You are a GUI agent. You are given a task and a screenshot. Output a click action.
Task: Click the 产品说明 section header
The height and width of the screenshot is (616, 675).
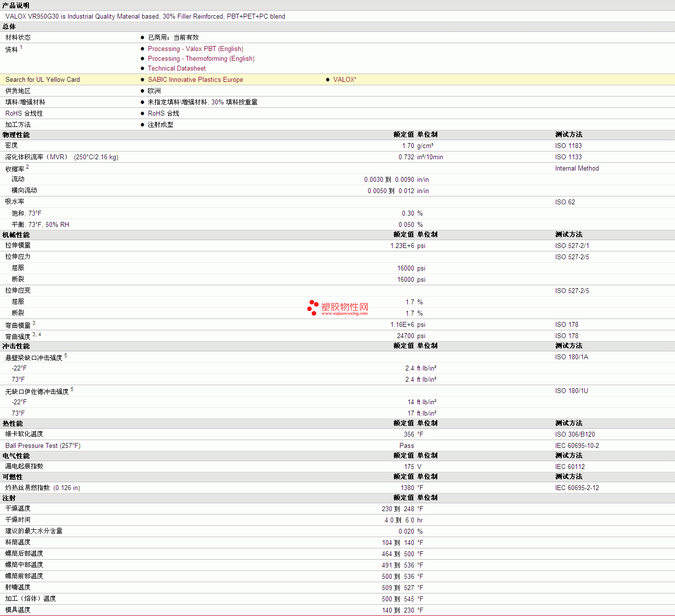point(16,5)
